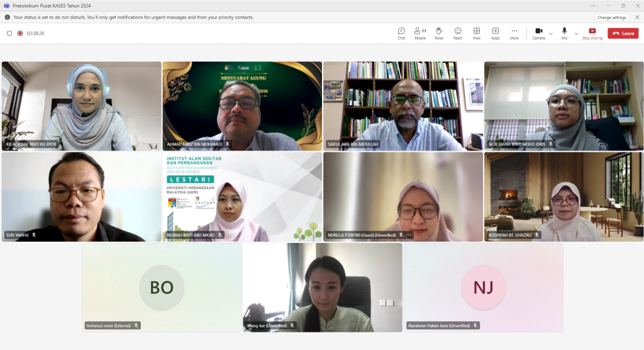Expand the mic options dropdown arrow
This screenshot has width=644, height=350.
576,33
